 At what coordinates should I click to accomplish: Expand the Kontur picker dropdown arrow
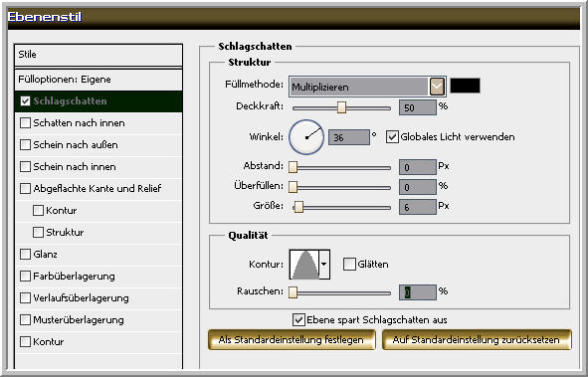click(x=324, y=265)
